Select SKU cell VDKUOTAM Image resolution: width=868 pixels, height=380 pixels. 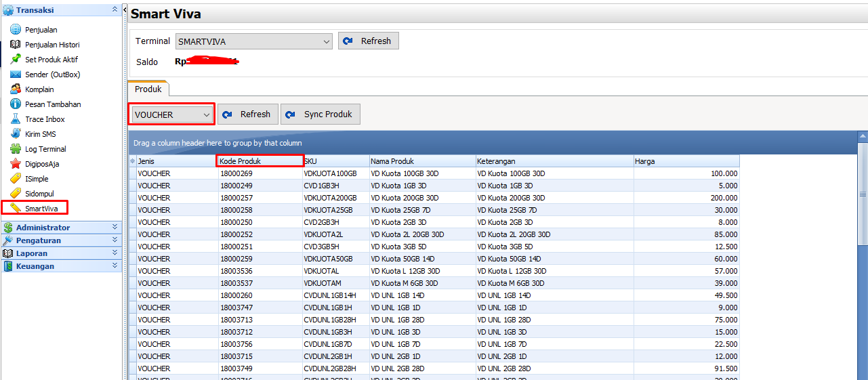tap(336, 283)
